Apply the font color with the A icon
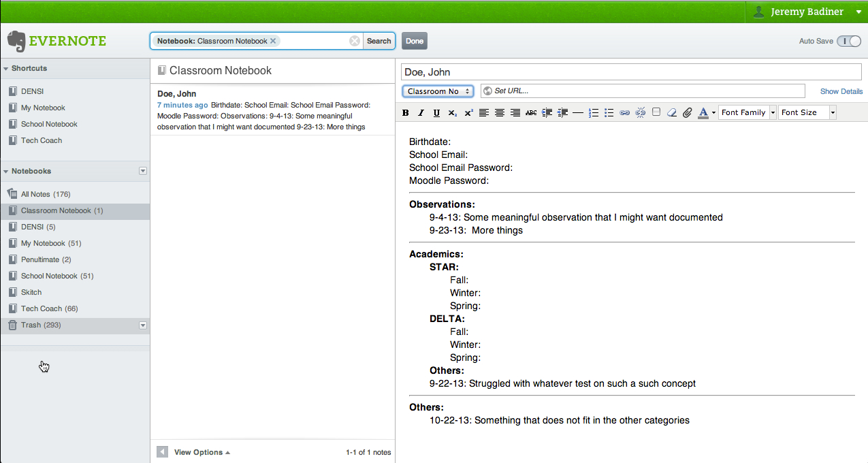Image resolution: width=868 pixels, height=463 pixels. [x=703, y=113]
